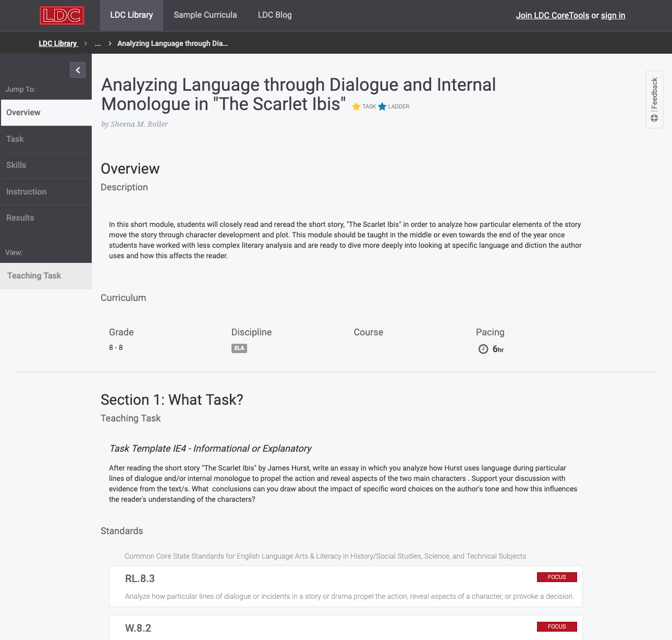The height and width of the screenshot is (640, 672).
Task: Click the LDC logo icon
Action: coord(62,16)
